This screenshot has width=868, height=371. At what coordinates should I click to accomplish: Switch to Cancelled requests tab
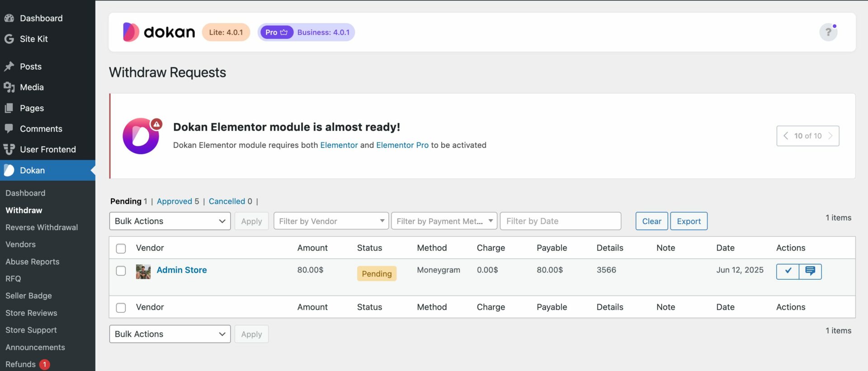coord(227,201)
